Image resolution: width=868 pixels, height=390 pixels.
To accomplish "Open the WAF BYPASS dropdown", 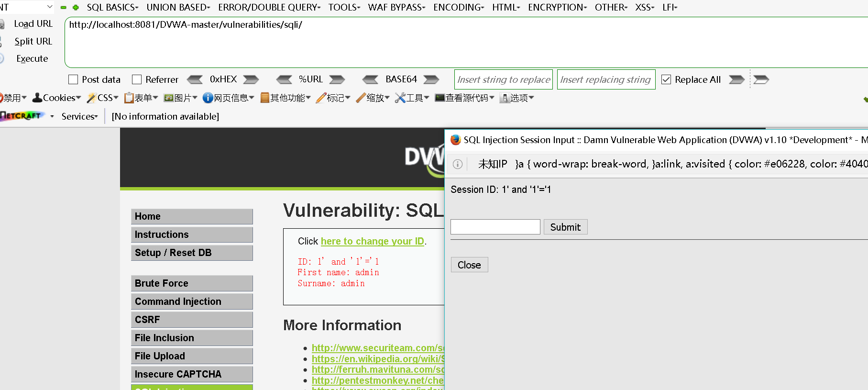I will [x=396, y=7].
